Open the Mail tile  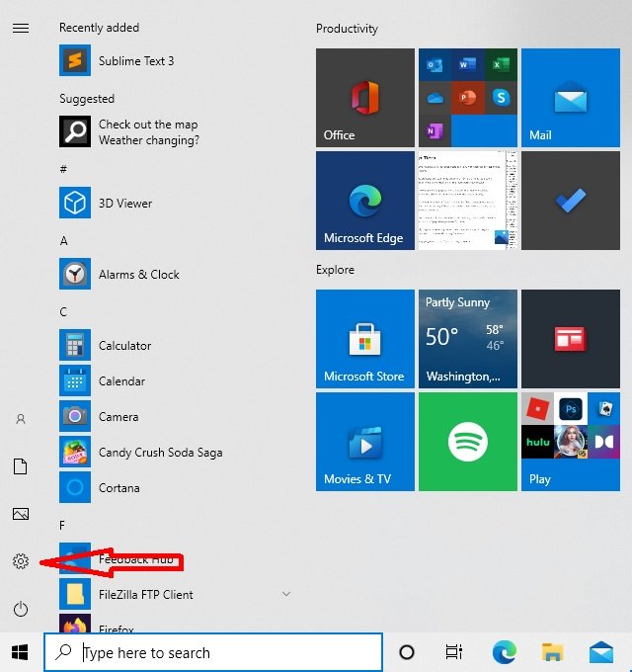point(571,98)
